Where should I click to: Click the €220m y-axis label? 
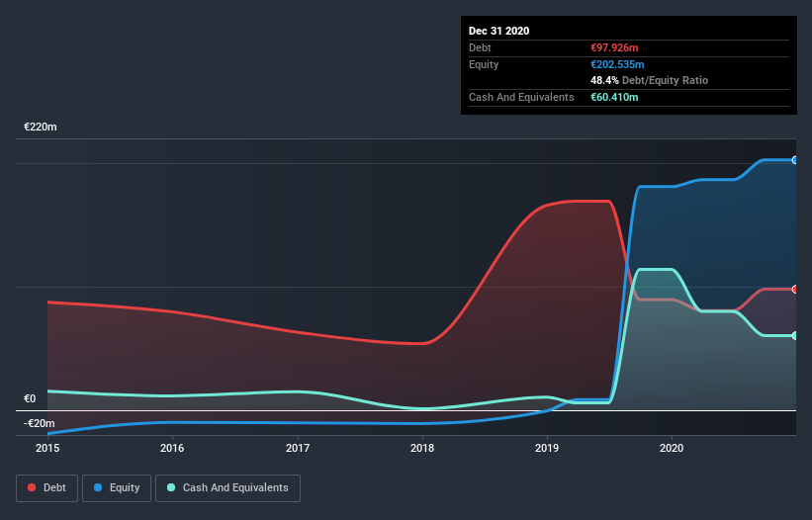[x=41, y=127]
